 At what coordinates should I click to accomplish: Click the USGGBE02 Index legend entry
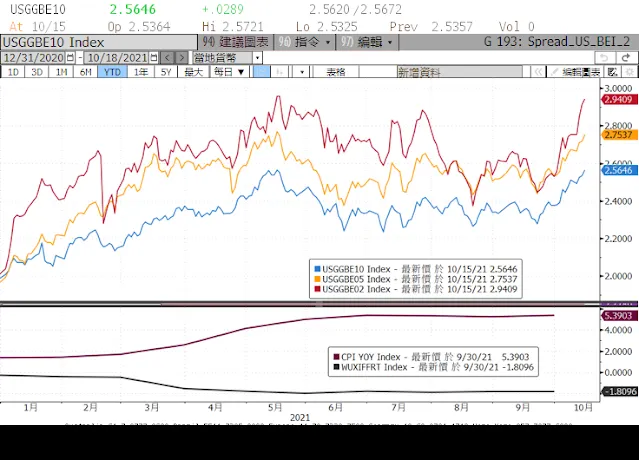(x=416, y=289)
